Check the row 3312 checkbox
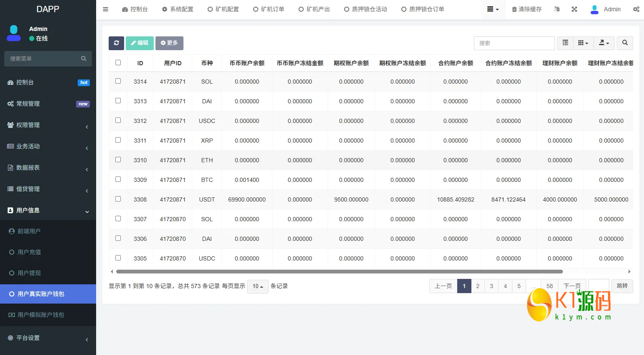644x355 pixels. (118, 120)
